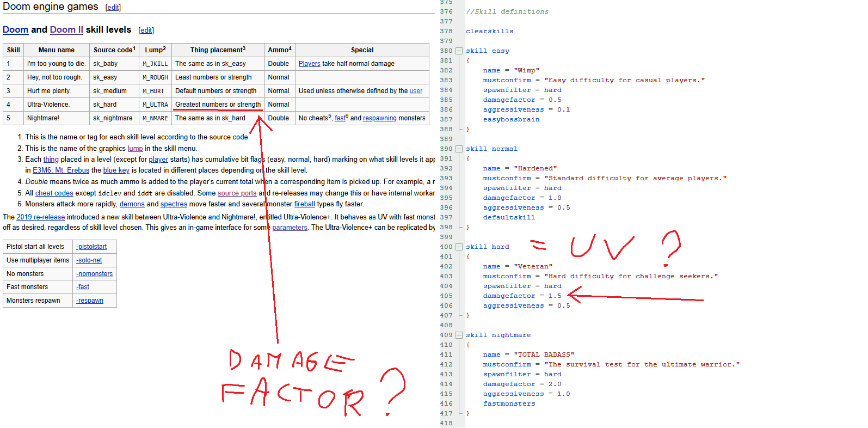868x428 pixels.
Task: Select the 'Menu name' column header
Action: click(57, 50)
